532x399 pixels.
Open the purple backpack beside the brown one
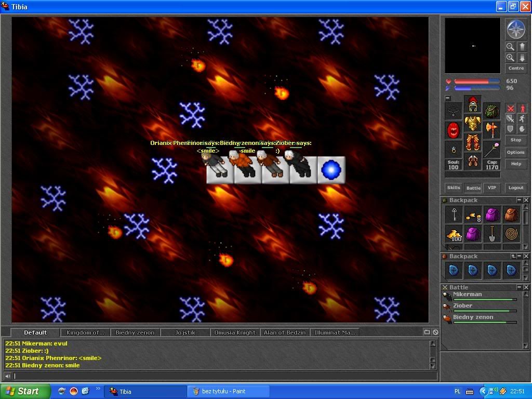click(x=493, y=215)
